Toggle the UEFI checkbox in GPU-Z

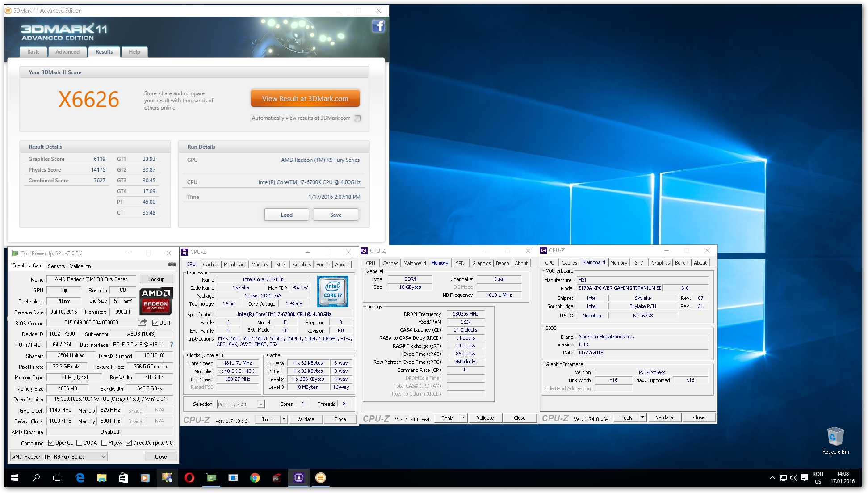click(x=155, y=323)
